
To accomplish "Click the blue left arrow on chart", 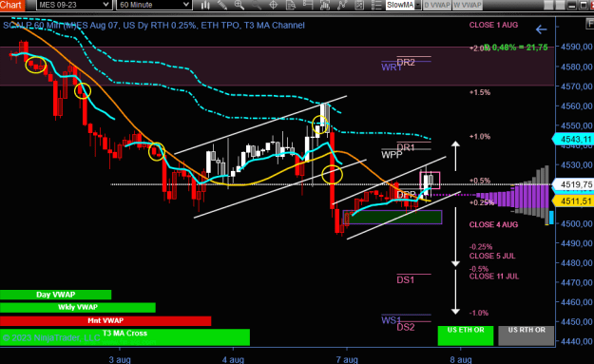I will point(542,29).
